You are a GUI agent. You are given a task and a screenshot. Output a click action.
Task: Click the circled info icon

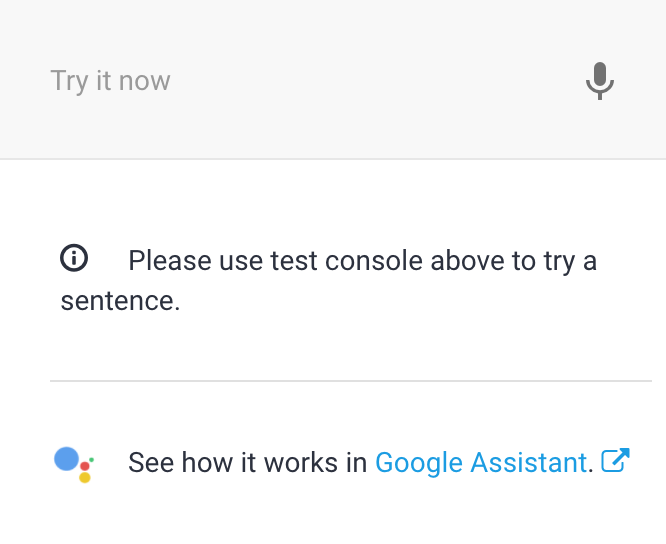[74, 258]
